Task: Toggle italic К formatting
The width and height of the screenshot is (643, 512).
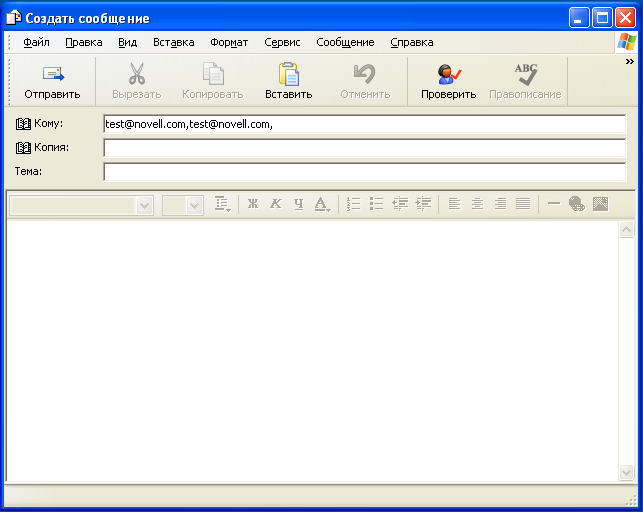Action: click(276, 204)
